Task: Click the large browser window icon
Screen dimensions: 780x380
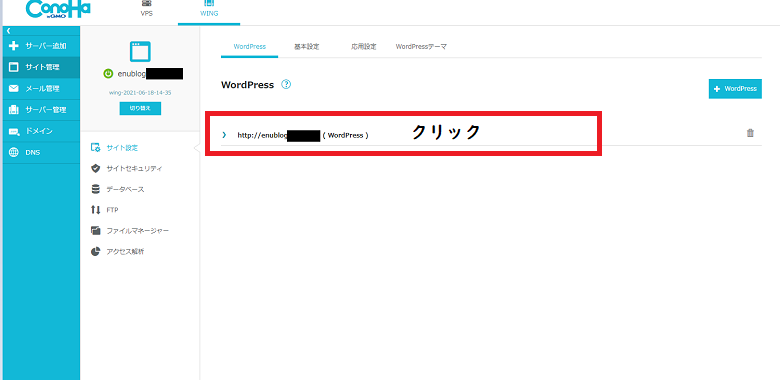Action: point(140,51)
